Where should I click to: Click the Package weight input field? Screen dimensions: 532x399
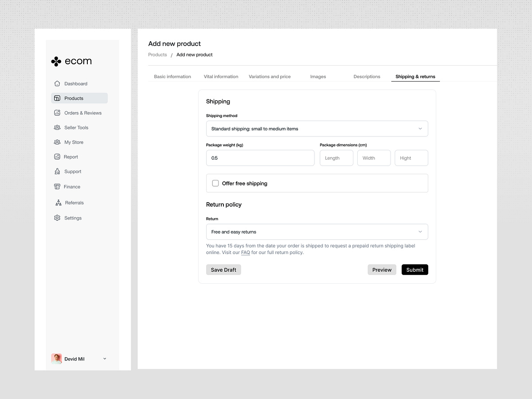point(260,158)
